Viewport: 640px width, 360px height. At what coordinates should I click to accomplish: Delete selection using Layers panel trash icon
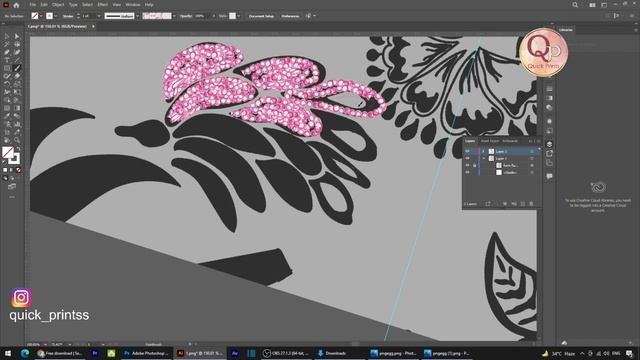pos(531,204)
